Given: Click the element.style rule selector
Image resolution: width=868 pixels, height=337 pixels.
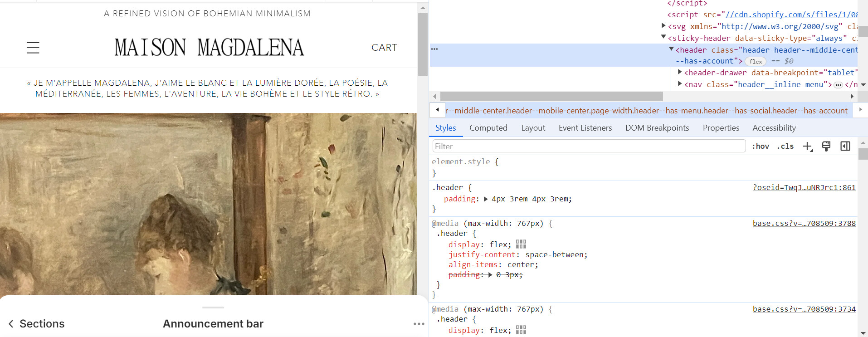Looking at the screenshot, I should 461,161.
